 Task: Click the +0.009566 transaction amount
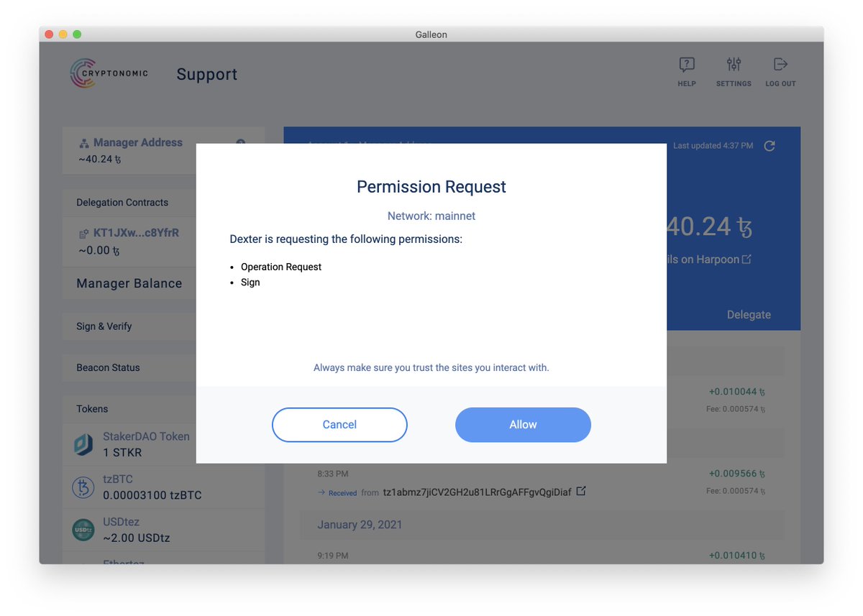coord(736,474)
